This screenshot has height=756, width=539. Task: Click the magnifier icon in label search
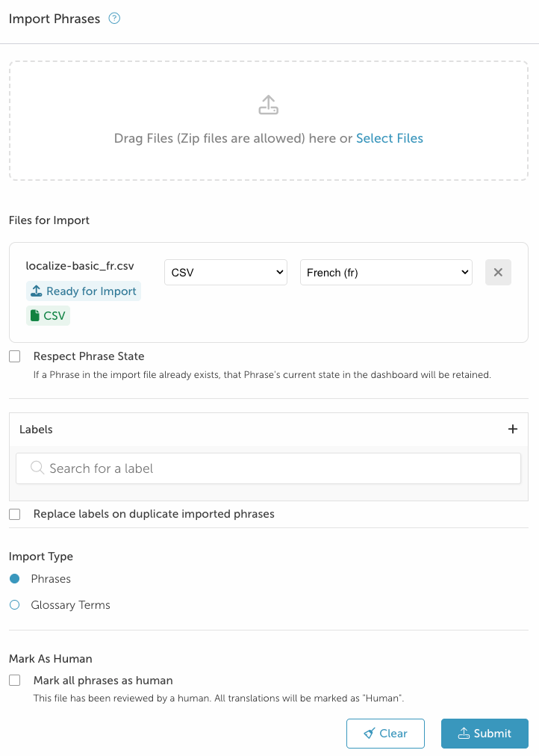[37, 468]
